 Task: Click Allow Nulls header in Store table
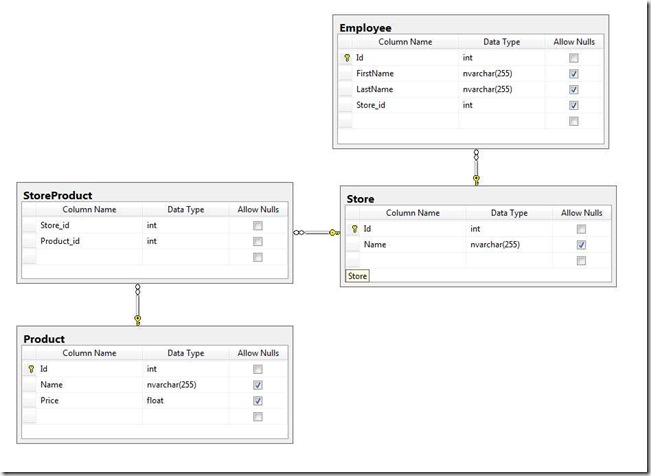[x=581, y=213]
